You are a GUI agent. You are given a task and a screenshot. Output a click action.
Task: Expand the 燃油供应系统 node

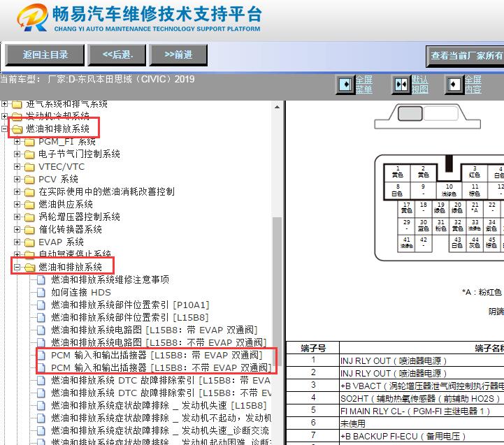17,204
